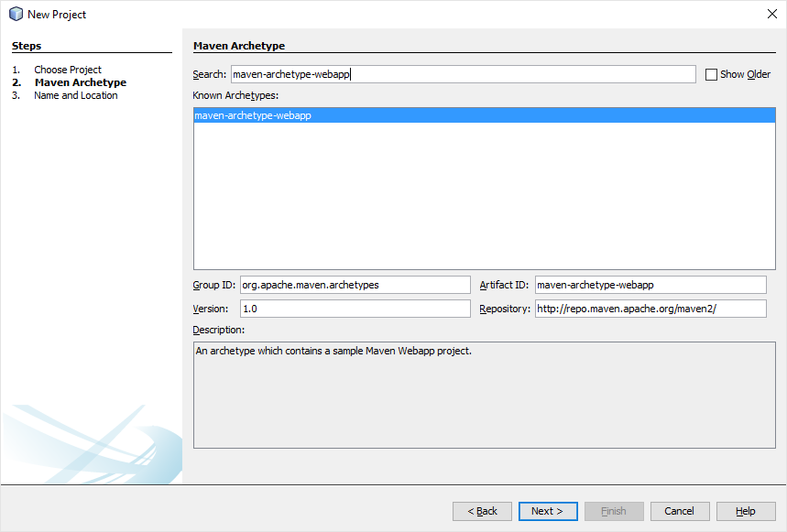Click the Maven Archetype panel heading
This screenshot has height=532, width=787.
click(x=239, y=46)
